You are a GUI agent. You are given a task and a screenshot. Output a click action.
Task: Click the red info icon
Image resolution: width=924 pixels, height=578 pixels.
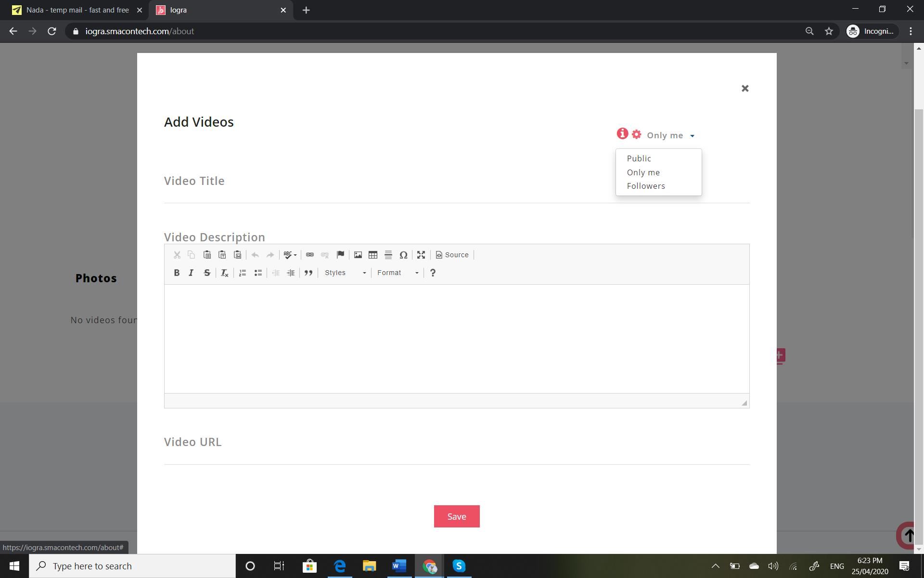click(x=622, y=133)
